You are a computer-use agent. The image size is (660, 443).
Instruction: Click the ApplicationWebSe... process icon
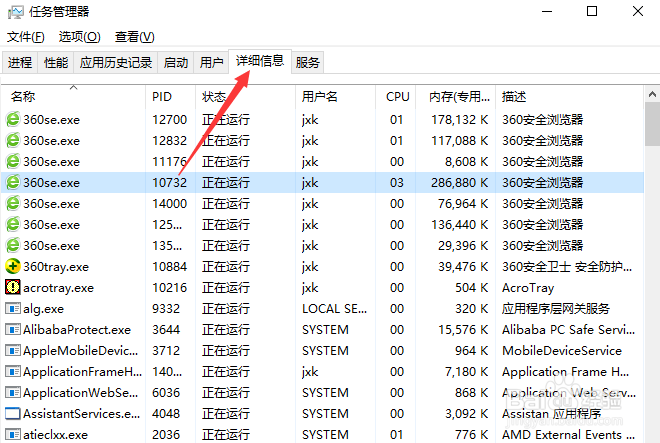[13, 392]
